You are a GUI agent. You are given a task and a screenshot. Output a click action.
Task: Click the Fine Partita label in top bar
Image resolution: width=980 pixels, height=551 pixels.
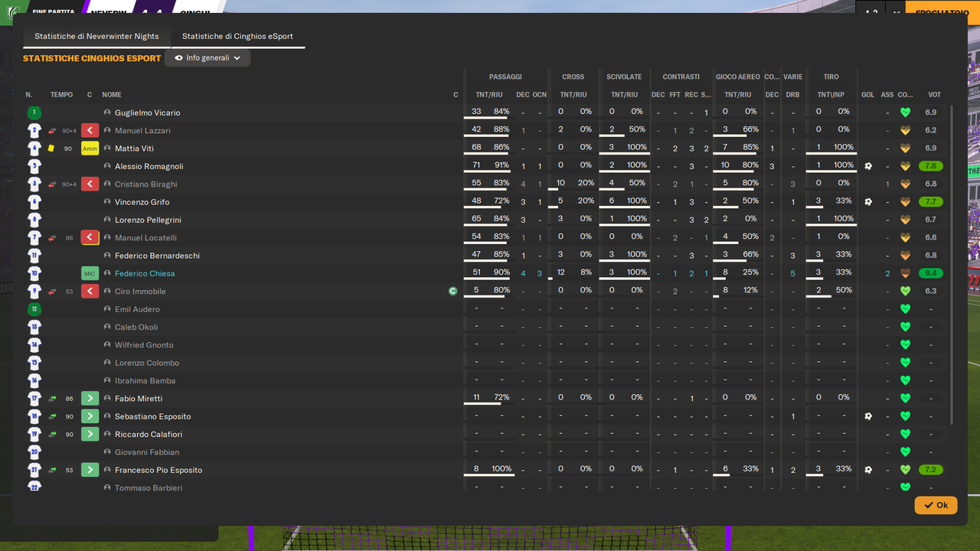pos(54,11)
